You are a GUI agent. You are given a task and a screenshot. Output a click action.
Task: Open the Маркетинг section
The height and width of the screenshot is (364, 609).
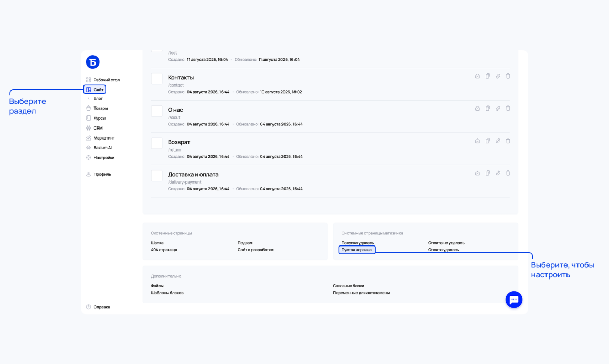(x=100, y=138)
